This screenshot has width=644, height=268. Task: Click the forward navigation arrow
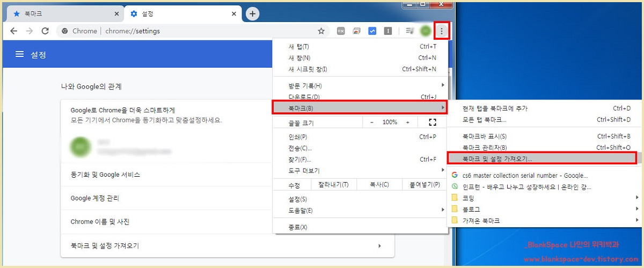30,31
